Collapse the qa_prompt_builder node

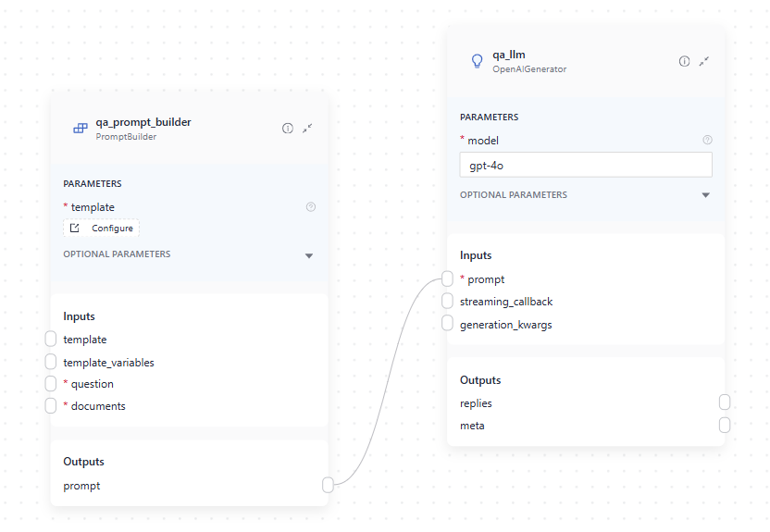click(x=307, y=128)
